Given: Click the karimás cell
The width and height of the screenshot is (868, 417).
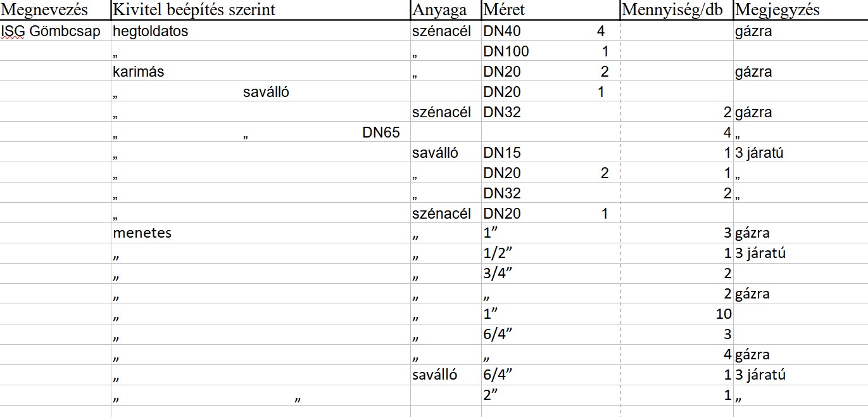Looking at the screenshot, I should (x=139, y=72).
